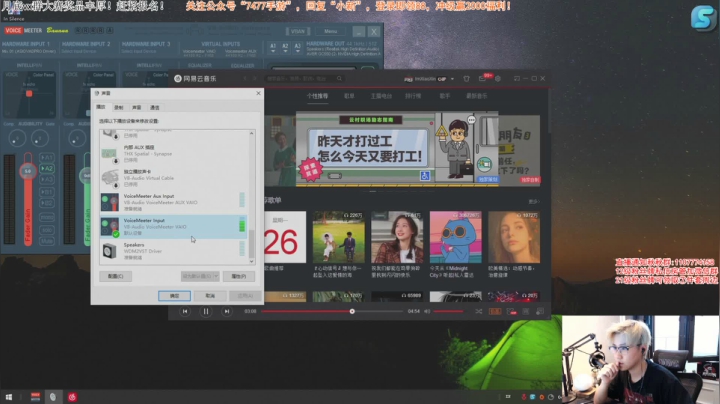Open the set-default dropdown arrow in the Sound dialog
Viewport: 720px width, 404px height.
[216, 276]
